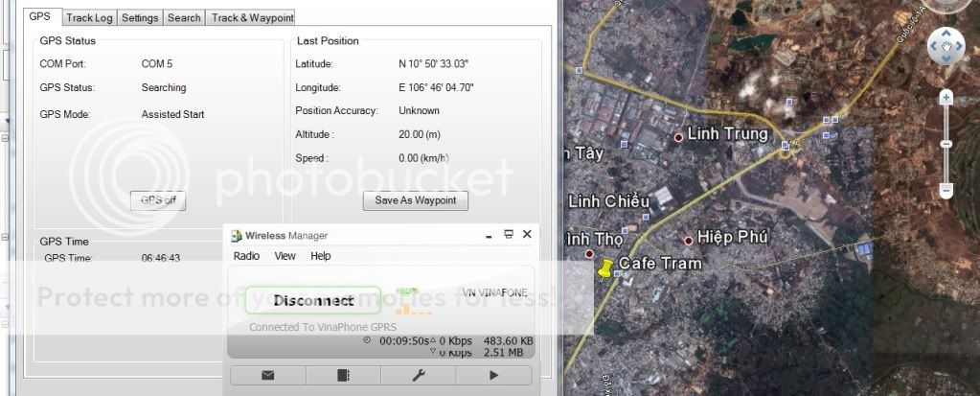The height and width of the screenshot is (396, 980).
Task: Open the Radio menu
Action: 246,256
